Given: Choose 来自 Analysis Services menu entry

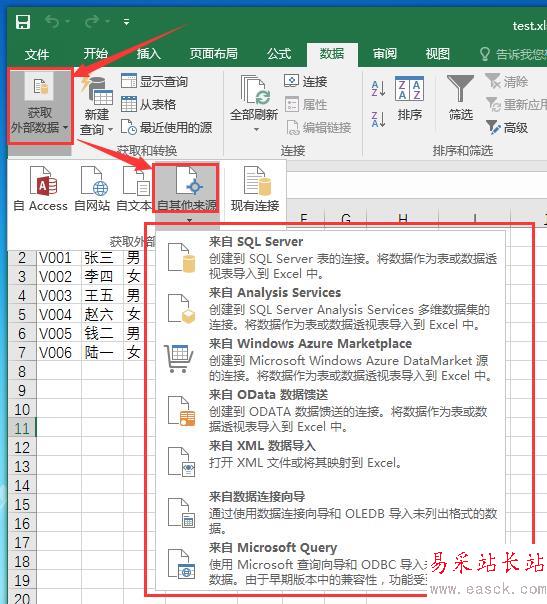Looking at the screenshot, I should [x=331, y=308].
